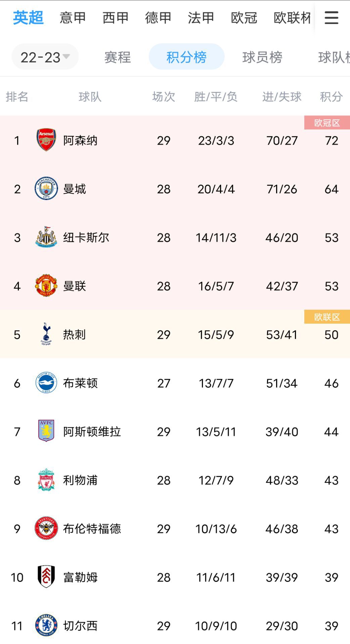Tap the Manchester City crest
350x644 pixels.
pos(46,189)
